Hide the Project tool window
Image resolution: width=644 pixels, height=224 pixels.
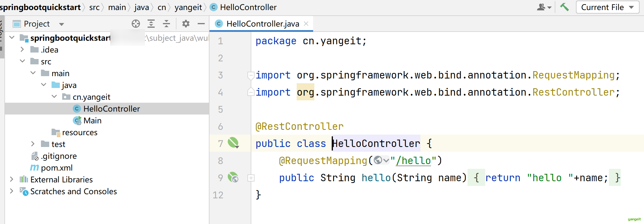201,24
